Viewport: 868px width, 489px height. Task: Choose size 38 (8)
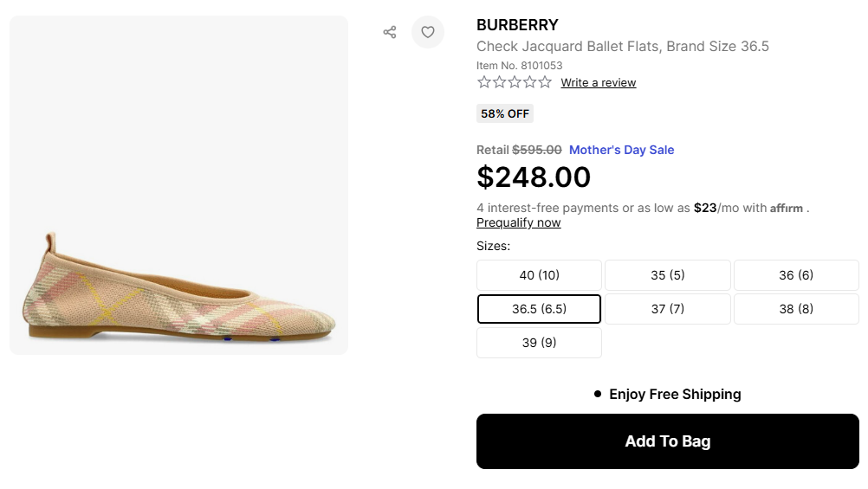[796, 309]
